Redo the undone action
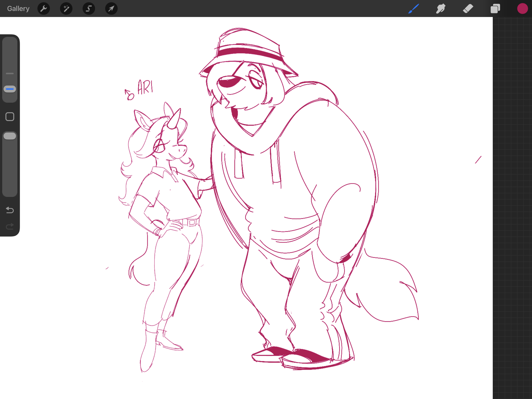Screen dimensions: 532x399 pos(10,226)
